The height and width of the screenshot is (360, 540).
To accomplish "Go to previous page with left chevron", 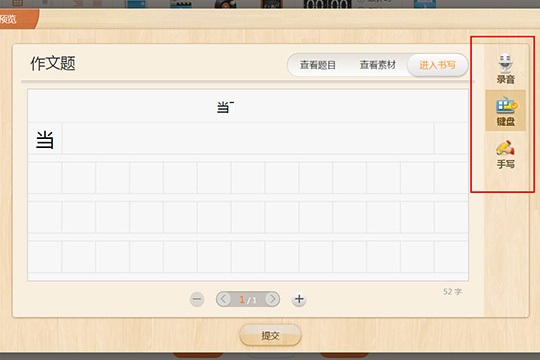I will point(224,299).
